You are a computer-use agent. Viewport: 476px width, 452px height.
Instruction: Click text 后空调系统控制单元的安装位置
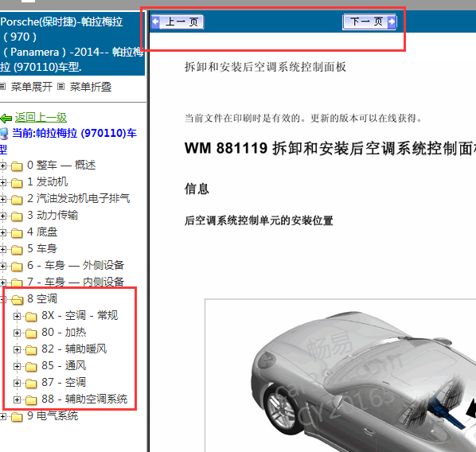pos(259,220)
